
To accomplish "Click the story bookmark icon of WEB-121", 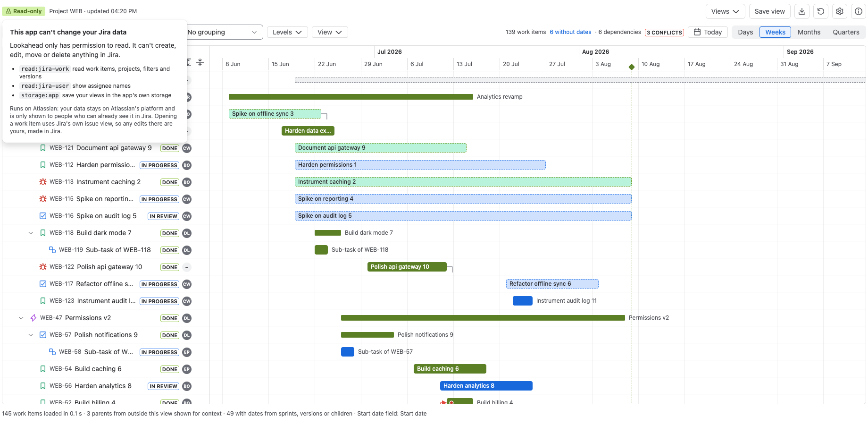I will tap(43, 148).
